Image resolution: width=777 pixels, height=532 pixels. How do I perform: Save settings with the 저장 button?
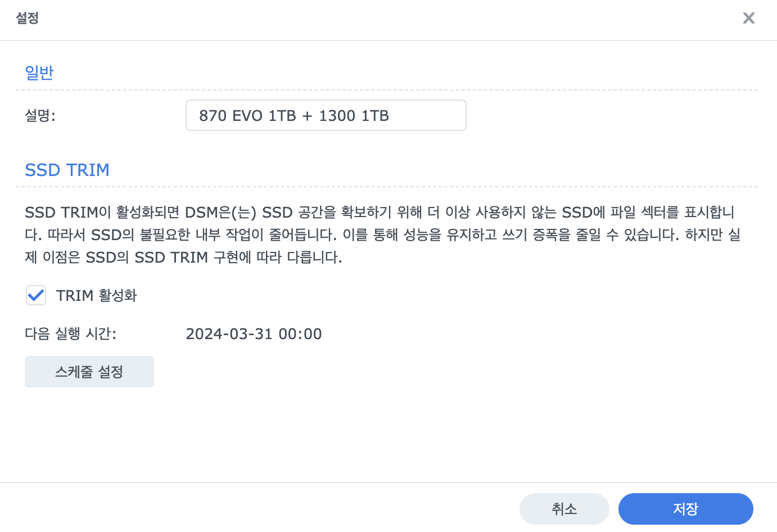(x=686, y=509)
